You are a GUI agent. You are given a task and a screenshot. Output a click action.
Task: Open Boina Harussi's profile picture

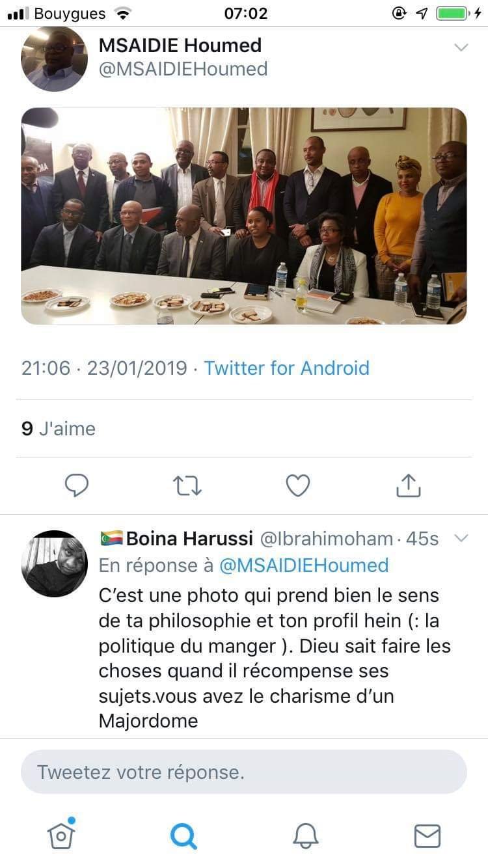pos(55,563)
